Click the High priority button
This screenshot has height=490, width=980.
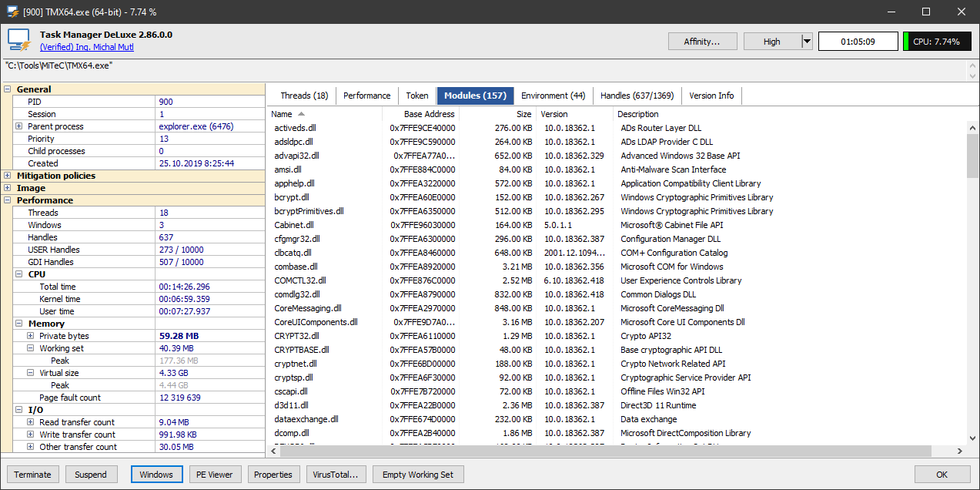point(772,42)
